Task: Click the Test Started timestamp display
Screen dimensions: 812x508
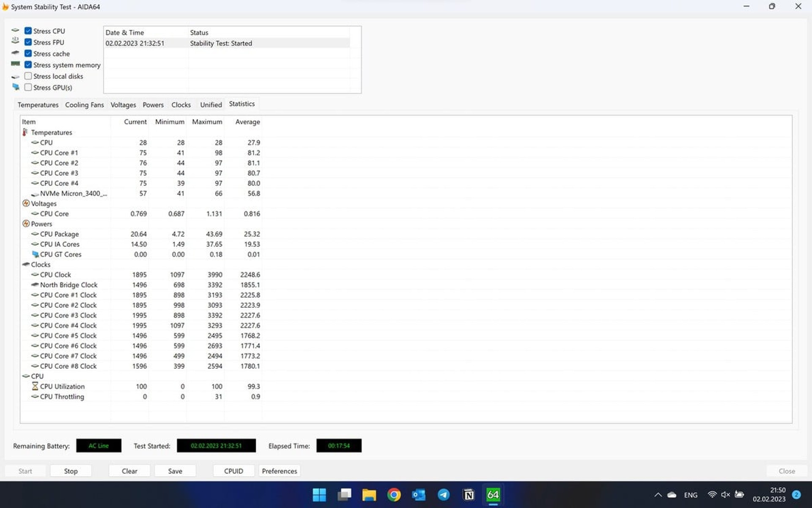Action: [216, 446]
